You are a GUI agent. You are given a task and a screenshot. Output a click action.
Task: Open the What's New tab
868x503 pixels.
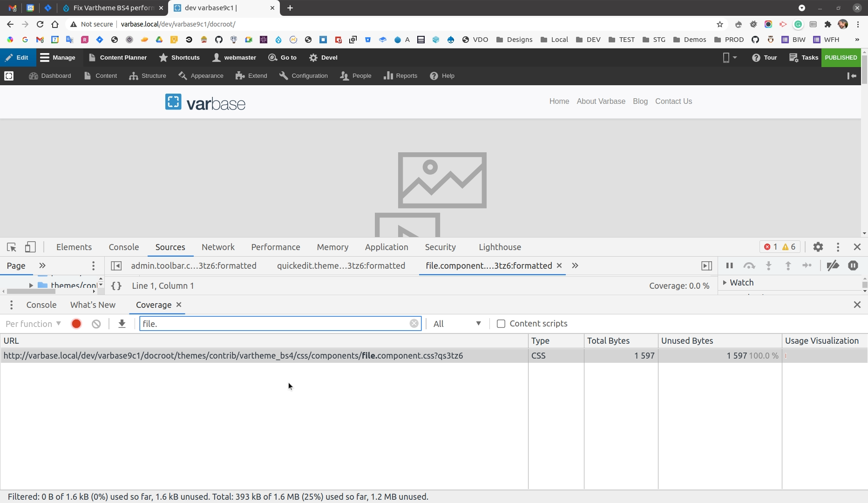click(x=93, y=305)
